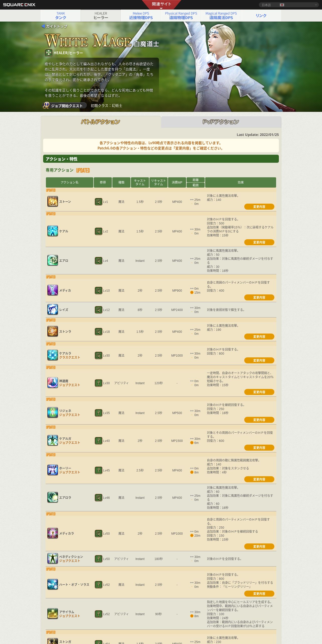This screenshot has width=322, height=644.
Task: Show 変更内容 for リジェネ
Action: click(259, 420)
